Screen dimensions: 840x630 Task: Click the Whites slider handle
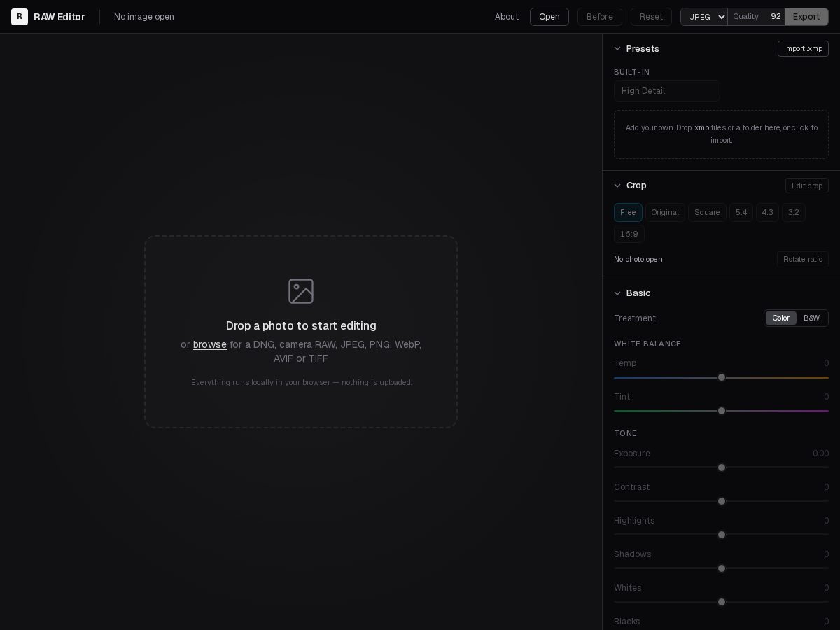click(x=722, y=602)
